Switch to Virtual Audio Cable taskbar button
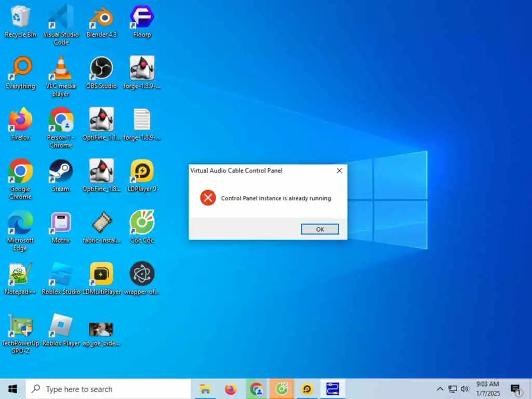This screenshot has height=399, width=532. (332, 389)
